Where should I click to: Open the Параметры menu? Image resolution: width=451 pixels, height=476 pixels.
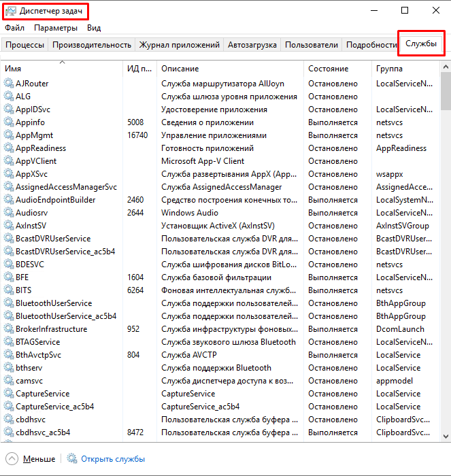(x=56, y=28)
